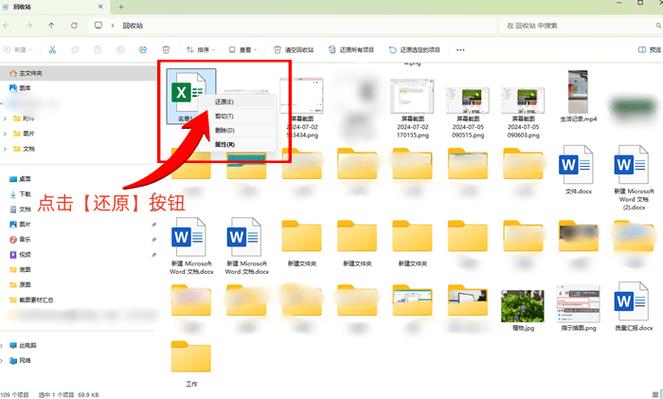The image size is (663, 399).
Task: Go forward with the right arrow
Action: point(29,26)
